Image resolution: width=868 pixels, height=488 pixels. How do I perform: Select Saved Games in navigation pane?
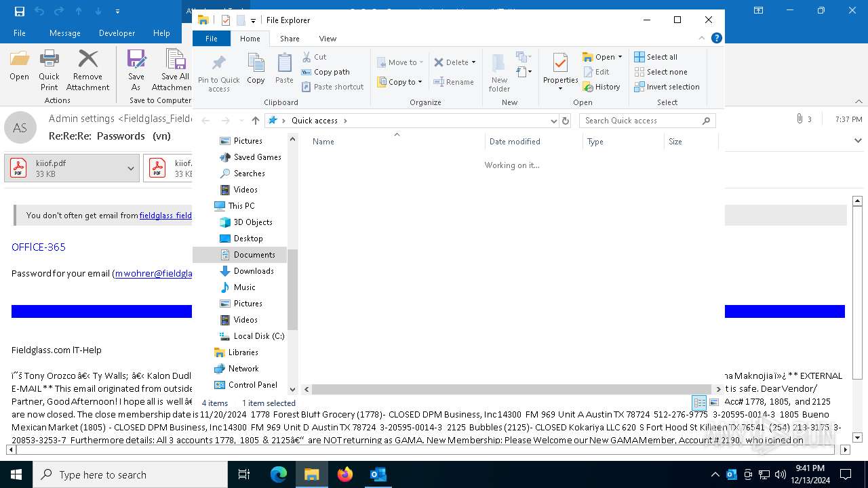click(250, 157)
